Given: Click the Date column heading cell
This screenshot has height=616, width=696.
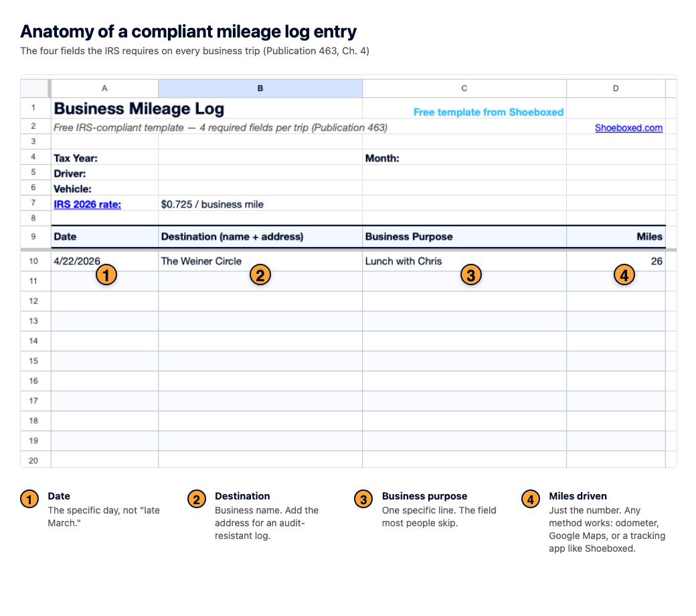Looking at the screenshot, I should [105, 237].
